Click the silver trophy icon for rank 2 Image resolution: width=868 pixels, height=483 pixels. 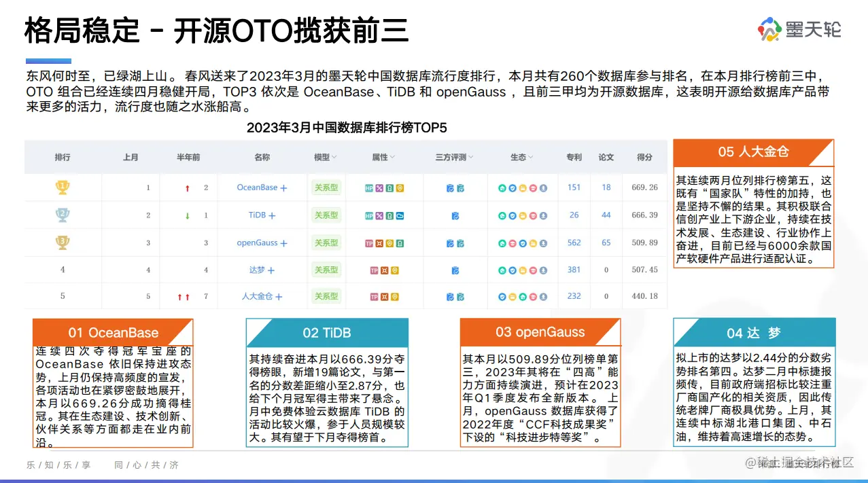tap(63, 215)
